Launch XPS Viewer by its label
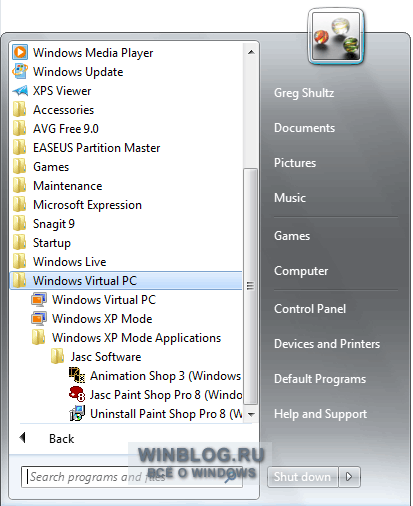The width and height of the screenshot is (413, 506). 62,91
